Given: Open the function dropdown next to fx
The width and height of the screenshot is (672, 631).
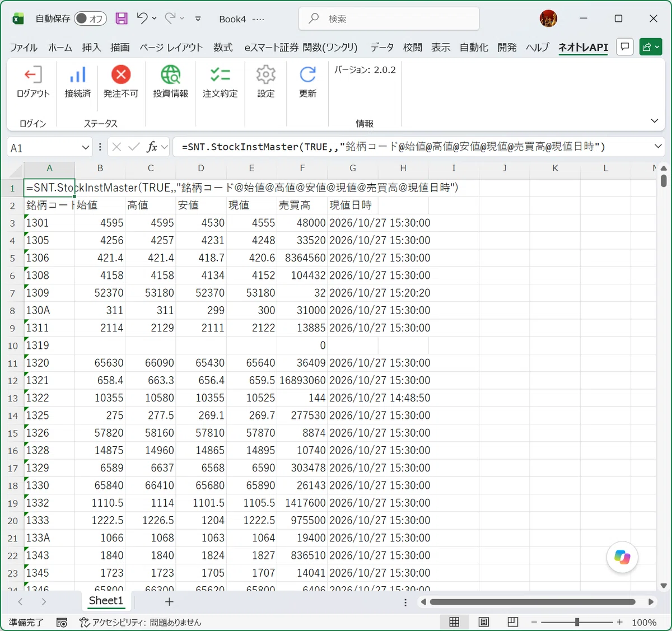Looking at the screenshot, I should (164, 147).
